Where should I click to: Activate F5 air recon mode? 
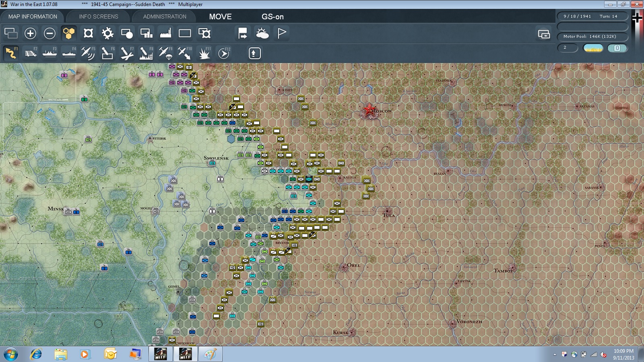[88, 53]
